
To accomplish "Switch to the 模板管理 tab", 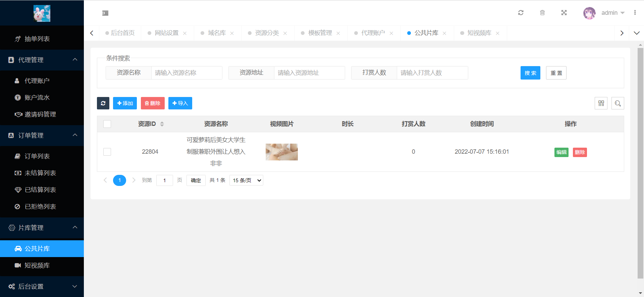I will (320, 33).
